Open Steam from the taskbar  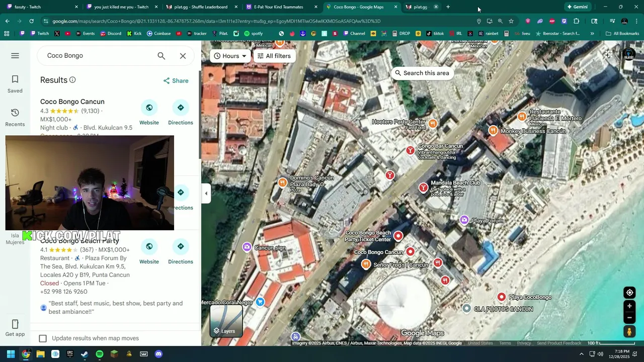point(85,354)
